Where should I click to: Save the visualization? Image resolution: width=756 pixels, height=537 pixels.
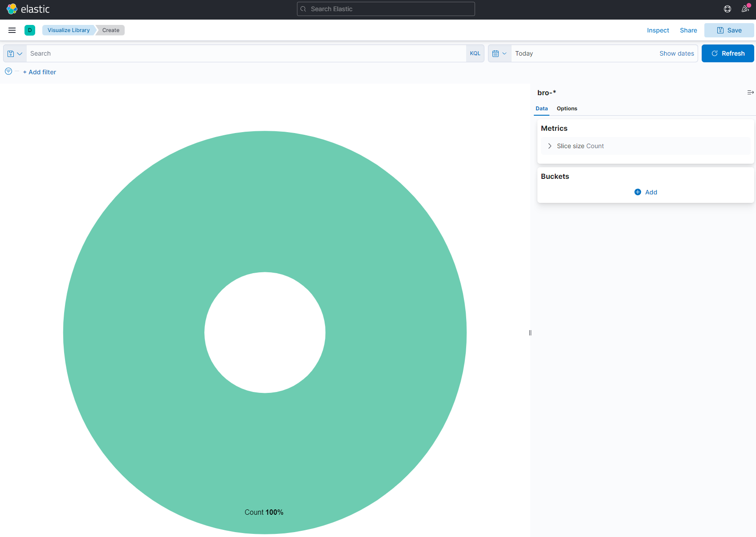(x=729, y=30)
